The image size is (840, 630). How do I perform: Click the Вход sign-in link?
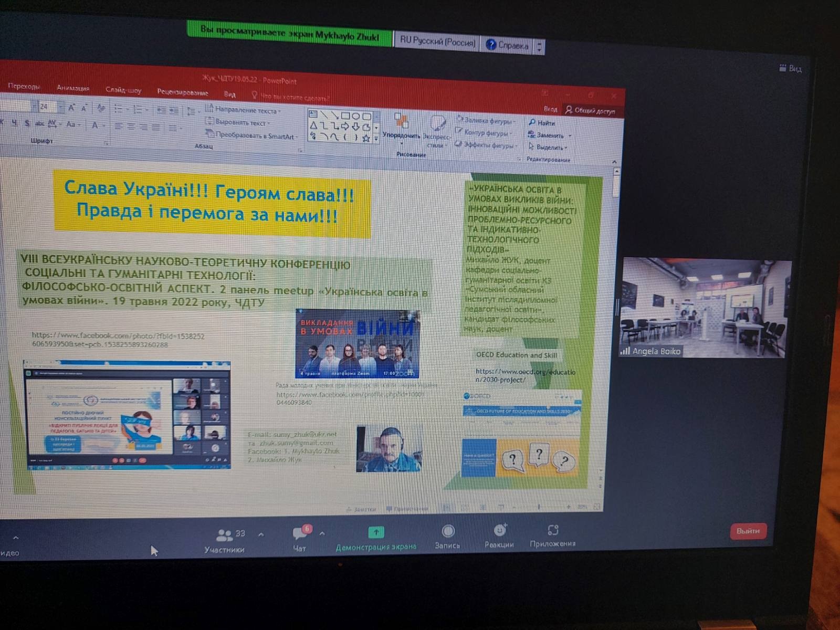click(550, 109)
